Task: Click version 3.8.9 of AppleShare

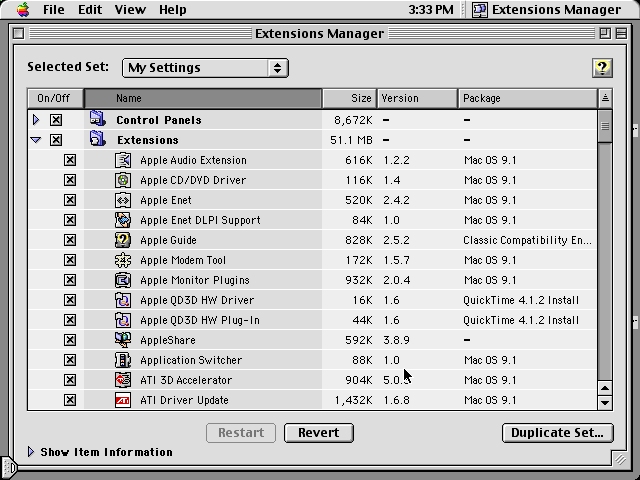Action: [396, 340]
